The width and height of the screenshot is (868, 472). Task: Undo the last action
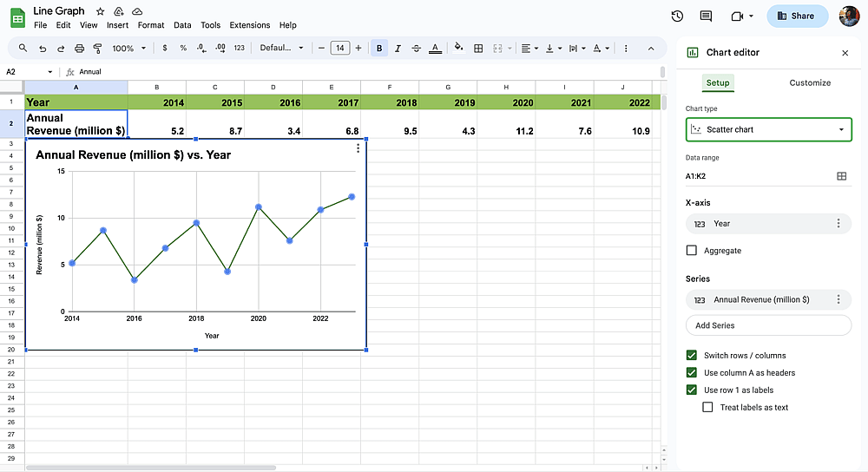(42, 48)
